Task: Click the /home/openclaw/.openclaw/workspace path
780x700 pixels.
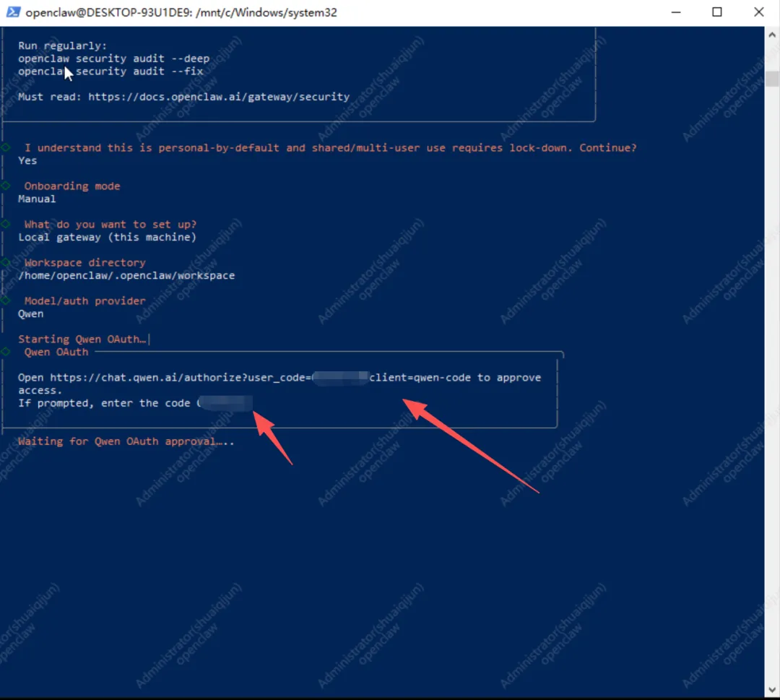Action: [x=126, y=276]
